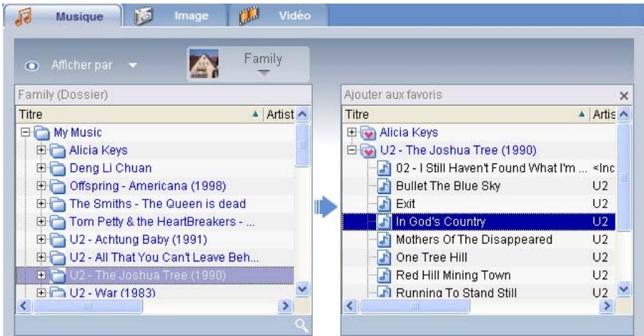
Task: Select track Mothers Of The Disappeared
Action: [x=474, y=239]
